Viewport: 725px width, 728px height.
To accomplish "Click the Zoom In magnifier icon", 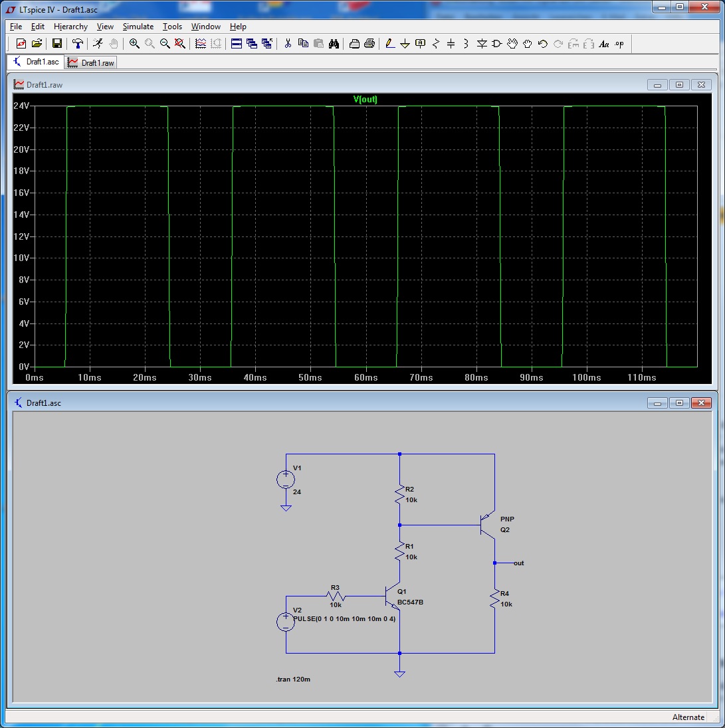I will [x=134, y=44].
